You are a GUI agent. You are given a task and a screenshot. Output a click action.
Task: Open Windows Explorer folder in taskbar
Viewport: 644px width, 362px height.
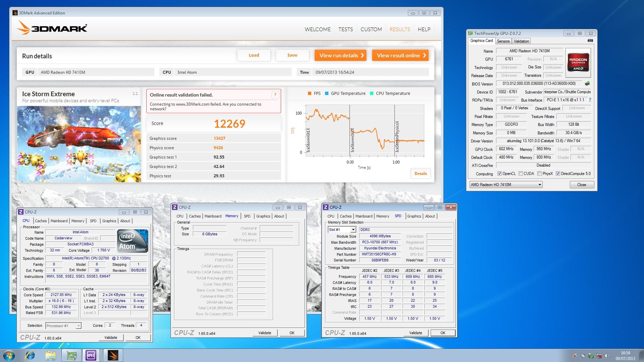click(x=50, y=355)
